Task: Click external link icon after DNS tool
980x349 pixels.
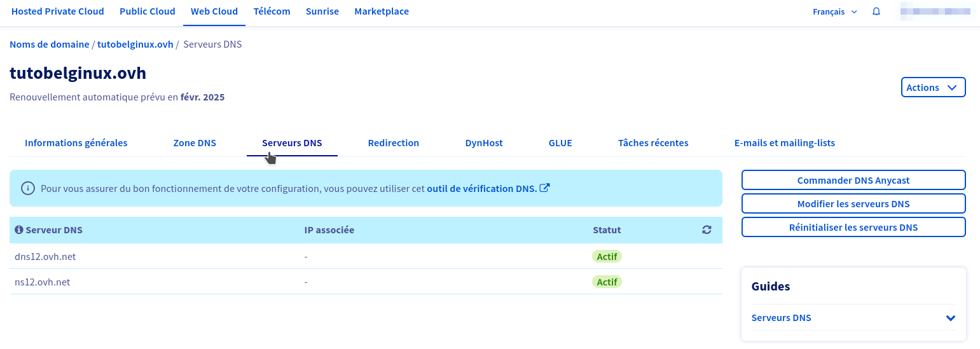Action: click(x=544, y=188)
